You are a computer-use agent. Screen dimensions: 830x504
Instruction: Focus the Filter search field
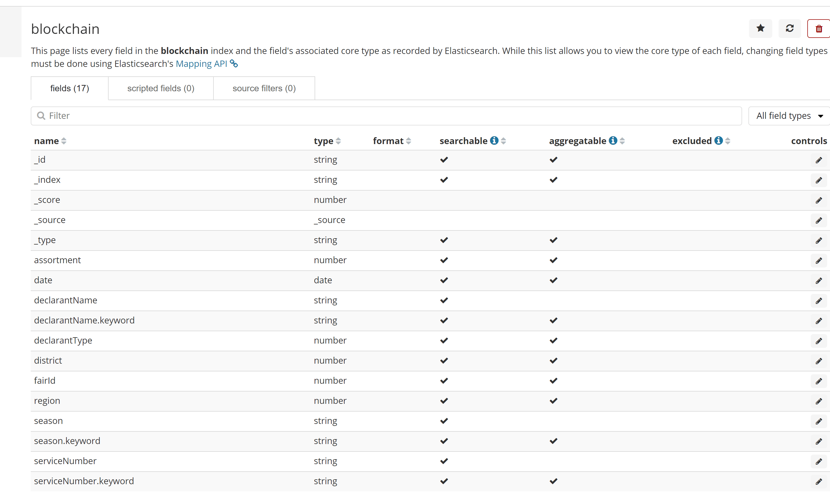(386, 116)
